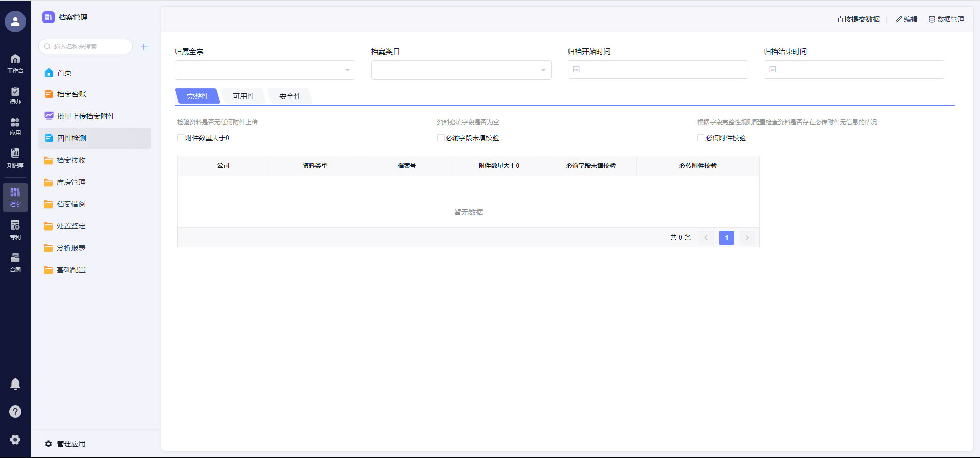
Task: Switch to the 可用性 tab
Action: (243, 96)
